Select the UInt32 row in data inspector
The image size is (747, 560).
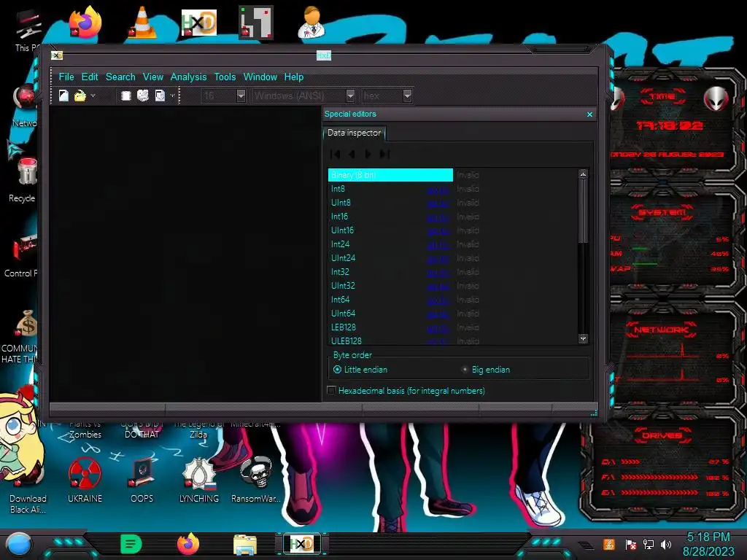452,286
